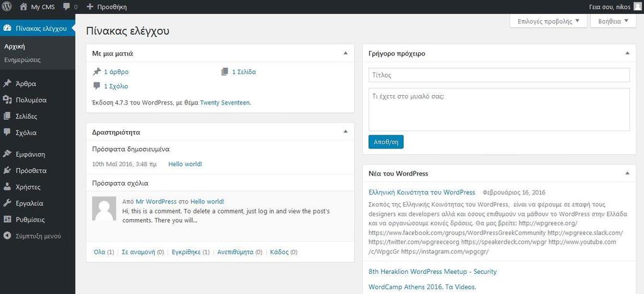Collapse the Γρήγορο πρόχειρο panel
Screen dimensions: 644x294
pos(627,53)
